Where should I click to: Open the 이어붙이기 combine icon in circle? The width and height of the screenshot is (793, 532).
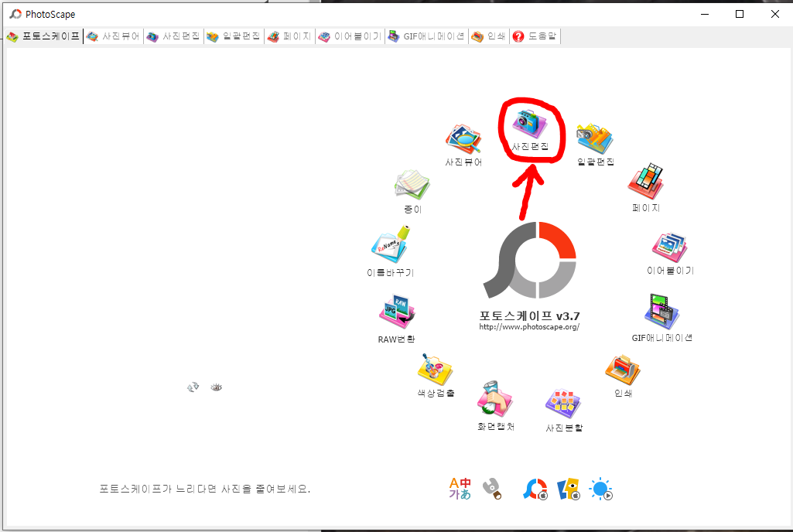[x=669, y=247]
